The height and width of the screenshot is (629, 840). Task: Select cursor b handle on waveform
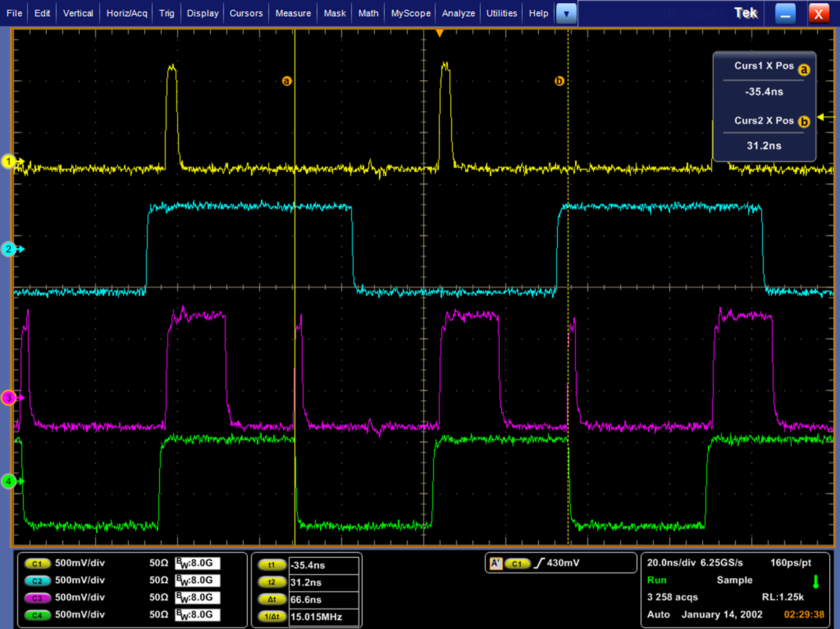point(560,81)
